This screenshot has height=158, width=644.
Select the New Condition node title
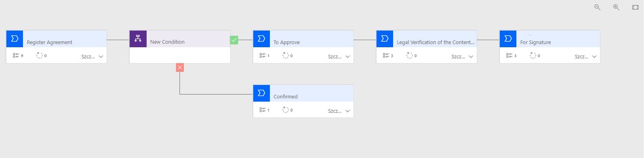pos(167,42)
